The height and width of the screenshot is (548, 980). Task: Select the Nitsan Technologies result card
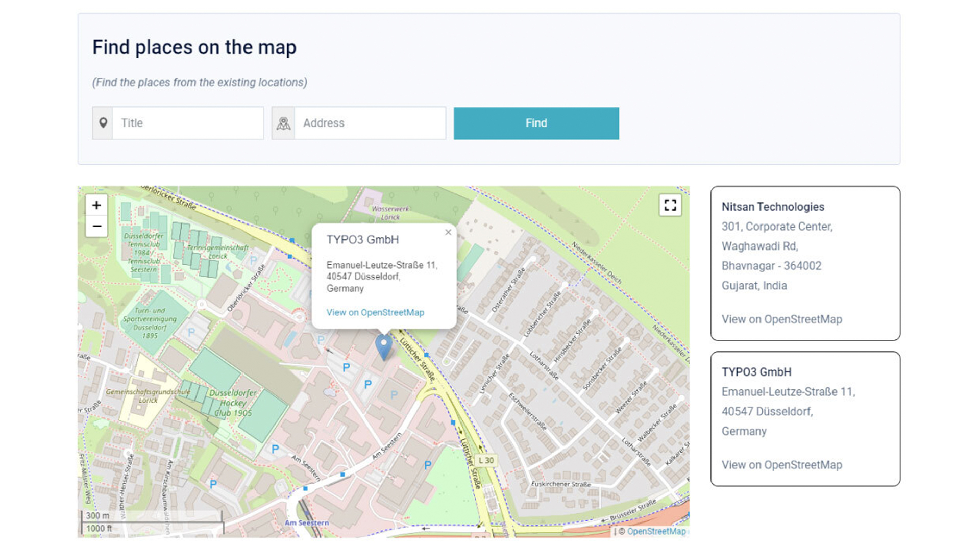(x=805, y=263)
